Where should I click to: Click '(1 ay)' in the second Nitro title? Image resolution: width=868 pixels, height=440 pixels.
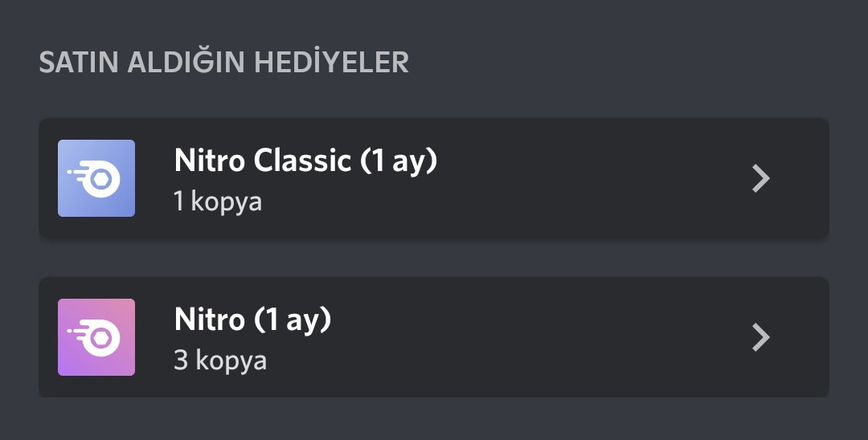[293, 320]
